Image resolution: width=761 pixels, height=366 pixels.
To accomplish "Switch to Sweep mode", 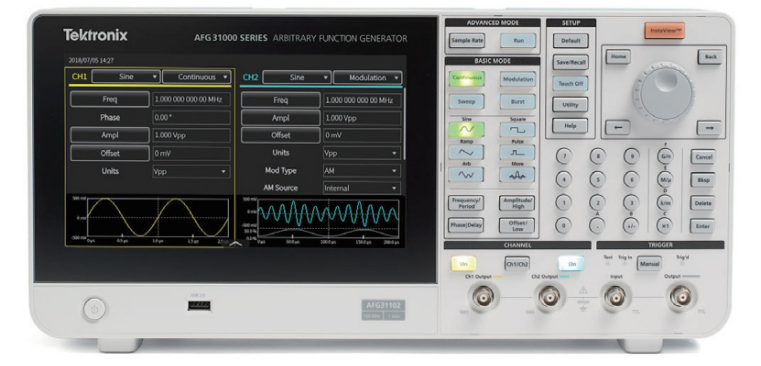I will coord(466,101).
